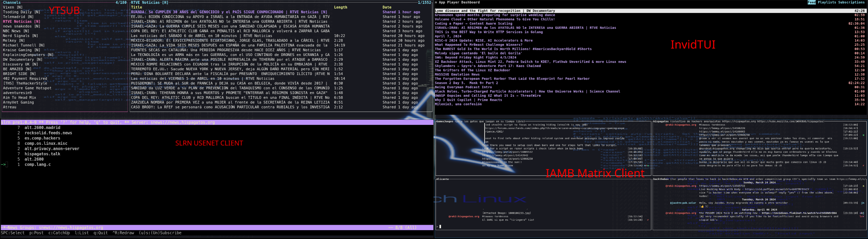This screenshot has height=239, width=868.
Task: Open lemmy.world/post/14805532 link in GamesJuegos
Action: (x=508, y=152)
